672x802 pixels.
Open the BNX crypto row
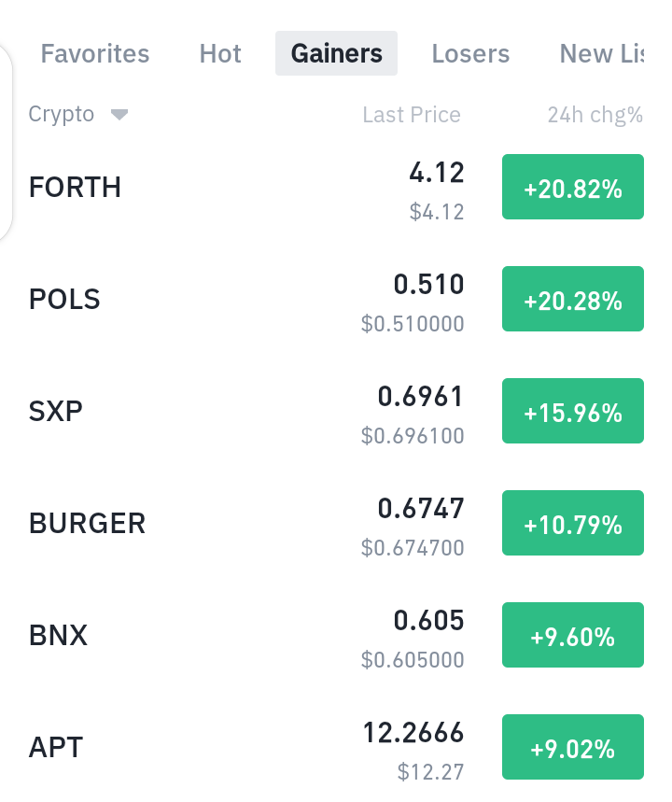click(336, 635)
